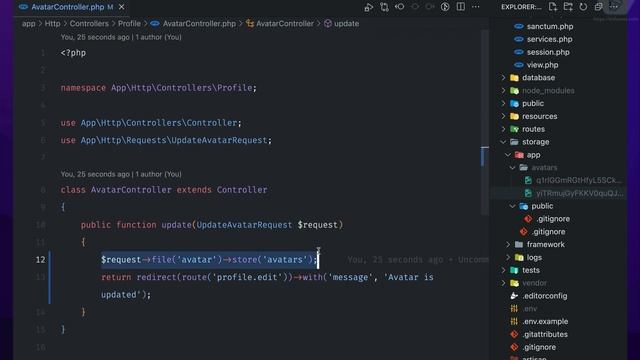Click the 'update' method breadcrumb
This screenshot has height=360, width=640.
[342, 24]
